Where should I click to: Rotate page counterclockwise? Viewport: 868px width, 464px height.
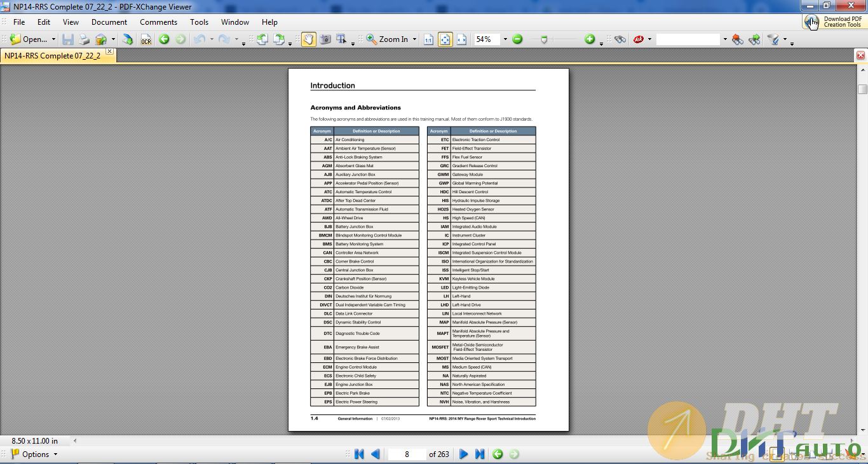[x=262, y=39]
